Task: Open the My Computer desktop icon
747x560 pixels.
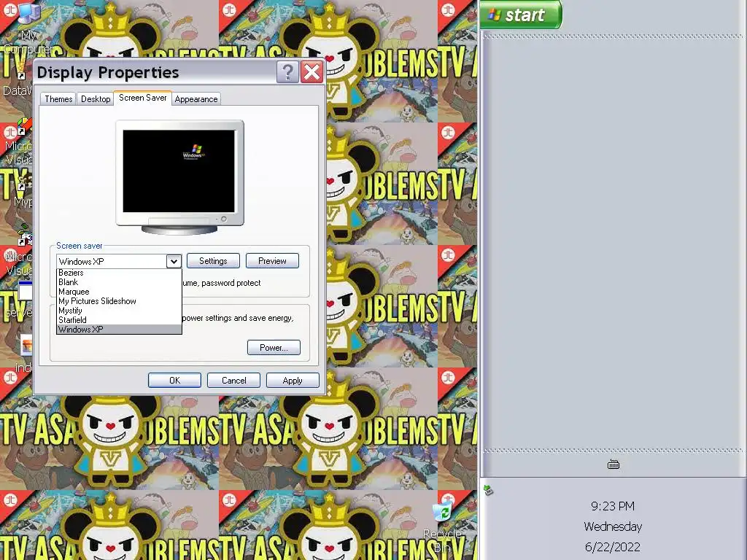Action: pos(28,27)
